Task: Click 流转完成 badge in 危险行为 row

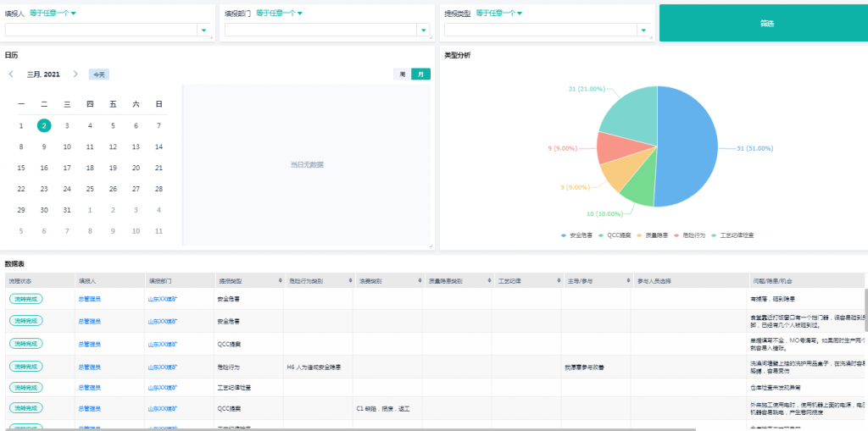Action: point(26,367)
